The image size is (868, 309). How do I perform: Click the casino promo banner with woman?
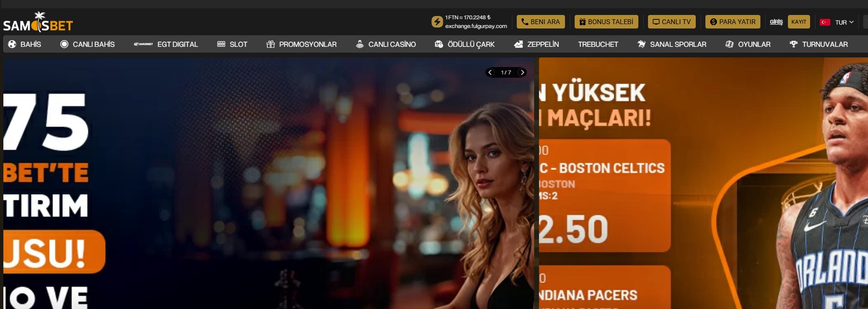(269, 183)
